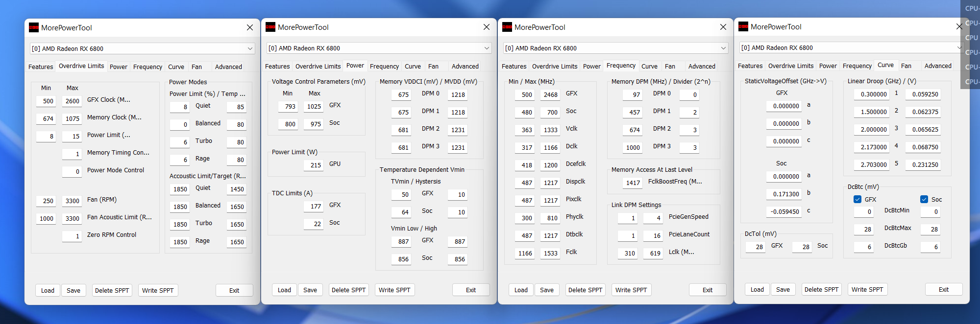
Task: Edit PcieLaneCount max field 16
Action: tap(653, 235)
